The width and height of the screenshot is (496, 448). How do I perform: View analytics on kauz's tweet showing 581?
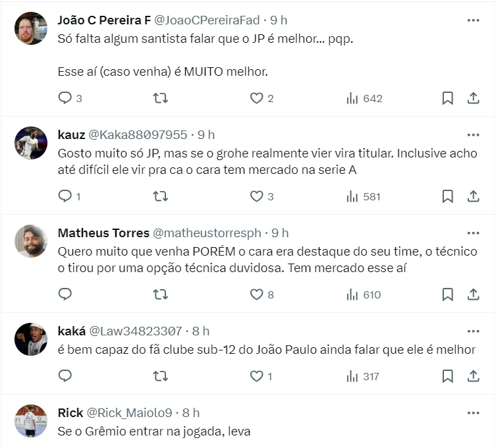[364, 196]
